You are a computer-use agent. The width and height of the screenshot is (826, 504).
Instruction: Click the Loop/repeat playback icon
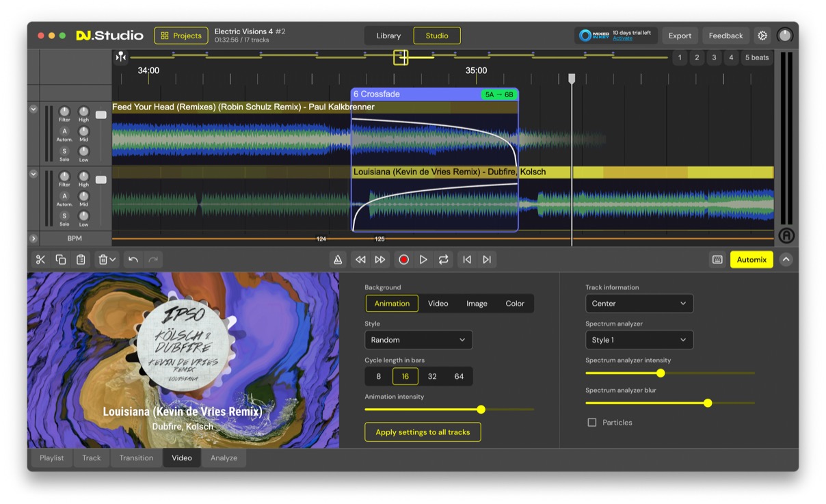[x=442, y=259]
